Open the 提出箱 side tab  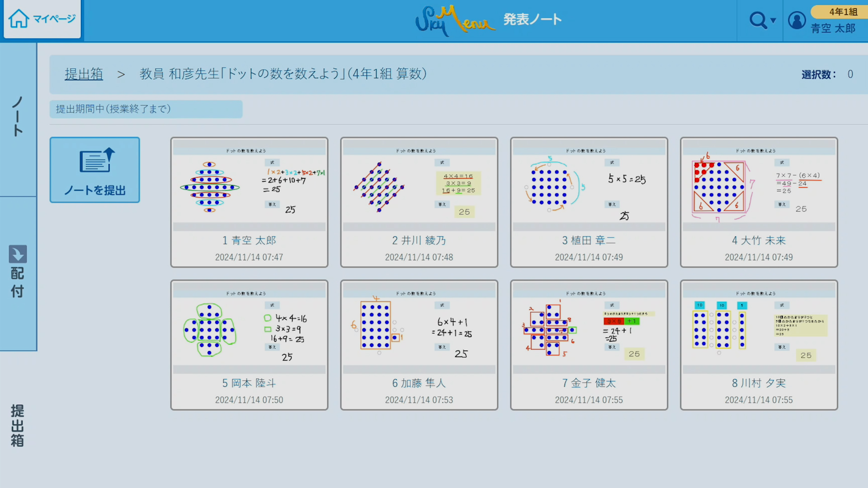click(x=18, y=425)
